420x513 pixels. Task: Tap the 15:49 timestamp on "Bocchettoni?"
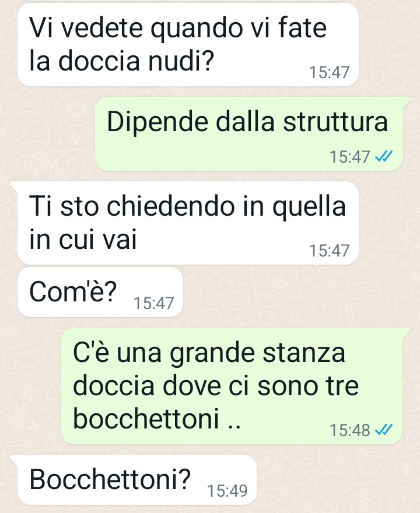click(x=227, y=491)
